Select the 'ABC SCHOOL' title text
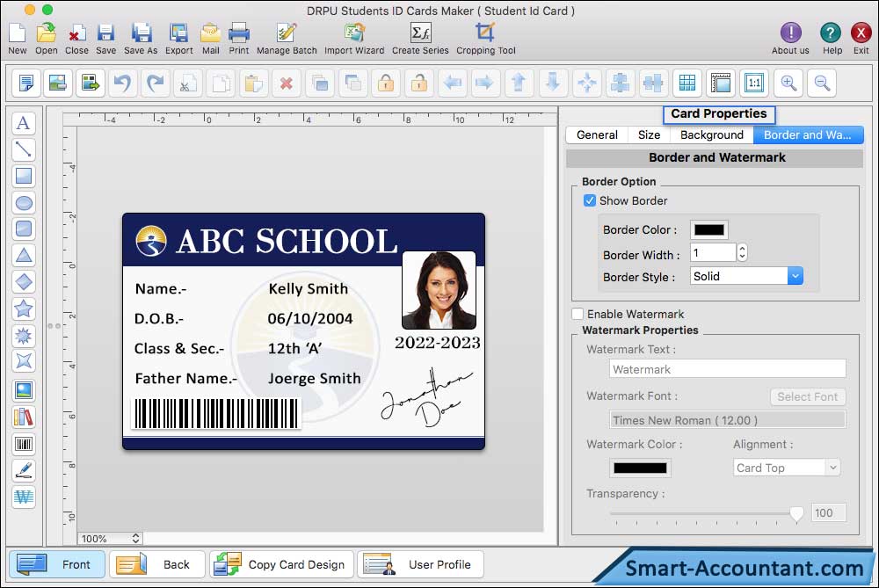879x588 pixels. click(x=287, y=241)
